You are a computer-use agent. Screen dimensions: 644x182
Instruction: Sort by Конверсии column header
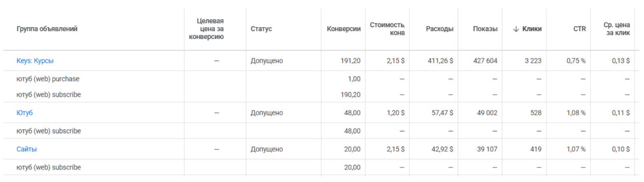point(344,29)
